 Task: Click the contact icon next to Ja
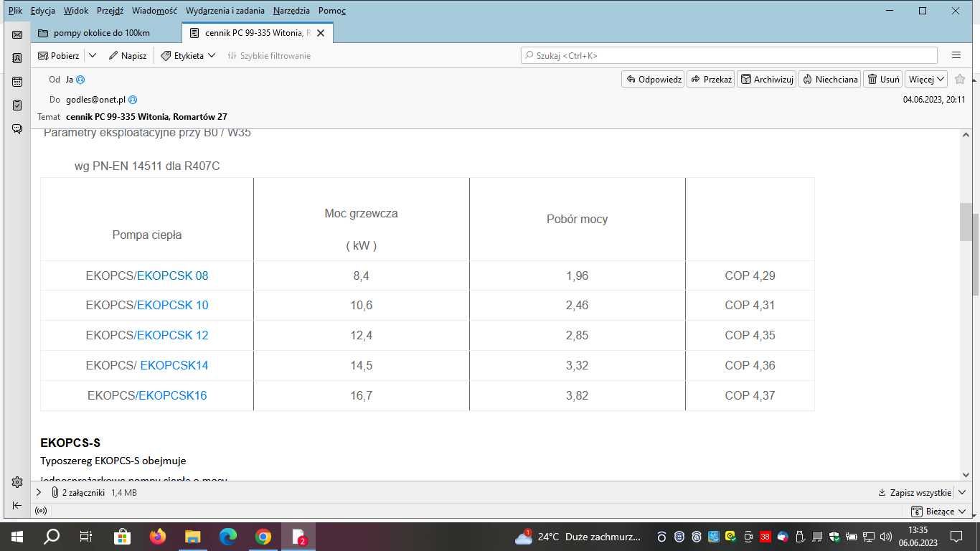[x=80, y=80]
